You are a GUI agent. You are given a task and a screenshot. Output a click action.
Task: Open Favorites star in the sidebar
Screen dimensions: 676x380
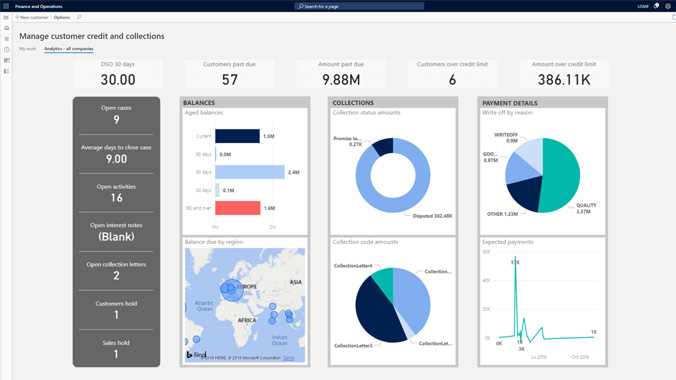(x=6, y=39)
